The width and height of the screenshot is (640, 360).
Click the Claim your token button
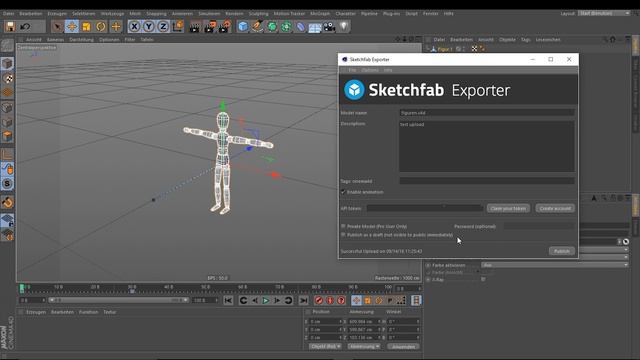508,208
